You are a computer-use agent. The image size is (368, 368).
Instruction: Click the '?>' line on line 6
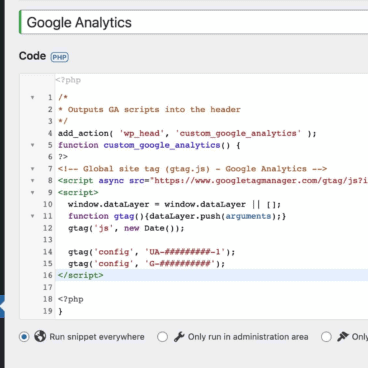[x=63, y=157]
